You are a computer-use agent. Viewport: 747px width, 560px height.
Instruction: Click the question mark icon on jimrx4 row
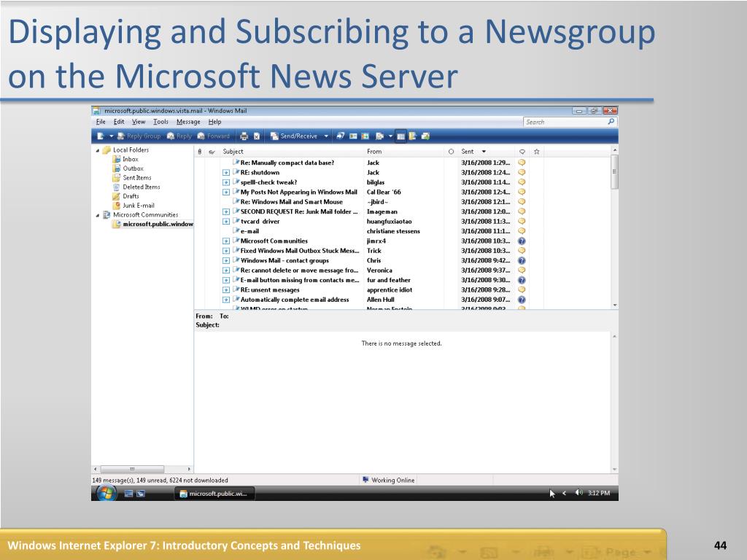(522, 241)
